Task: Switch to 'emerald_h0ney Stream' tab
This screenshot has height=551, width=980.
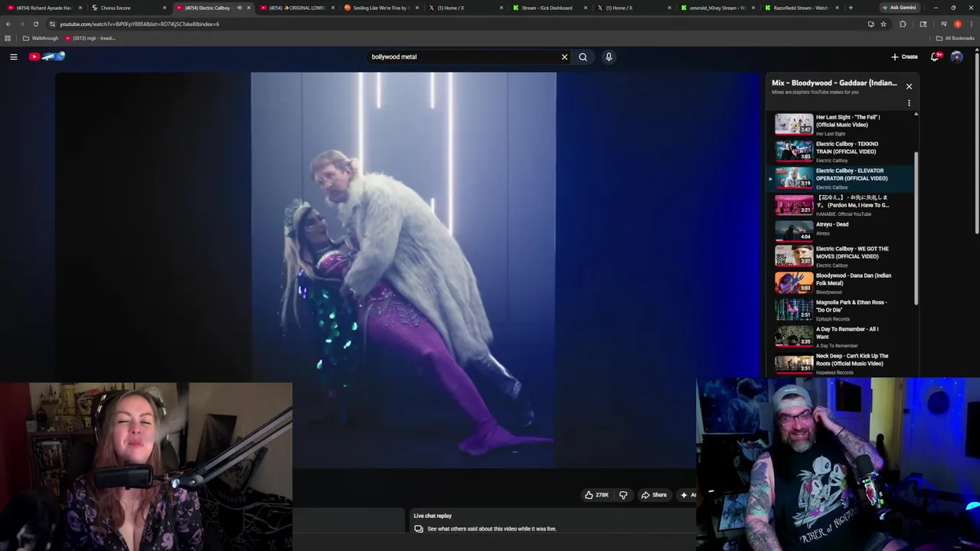Action: tap(717, 8)
